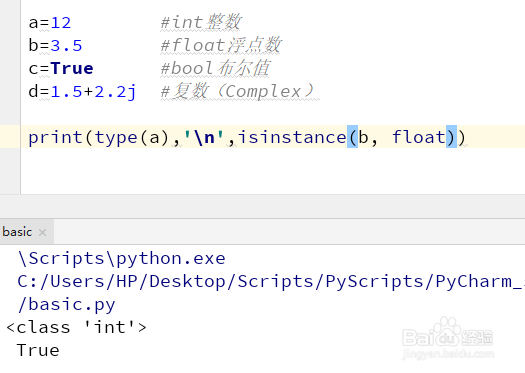
Task: Click the complex number 1.5+2.2j
Action: point(93,91)
